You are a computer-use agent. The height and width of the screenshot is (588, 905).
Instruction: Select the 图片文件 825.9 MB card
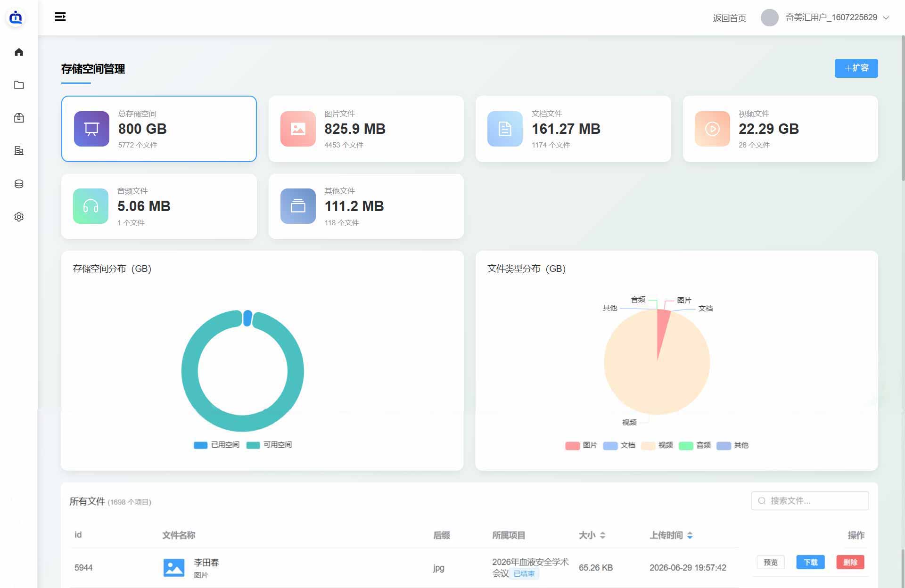(366, 129)
